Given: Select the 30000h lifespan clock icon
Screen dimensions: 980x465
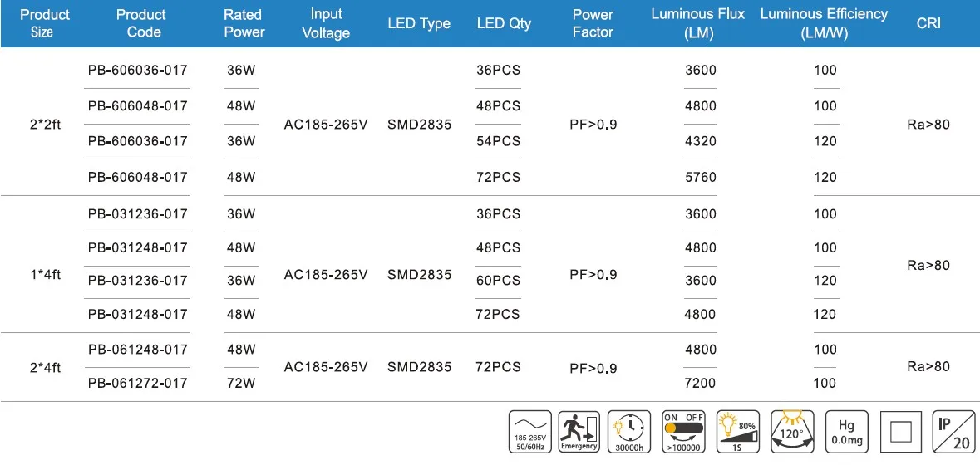Looking at the screenshot, I should pyautogui.click(x=630, y=431).
